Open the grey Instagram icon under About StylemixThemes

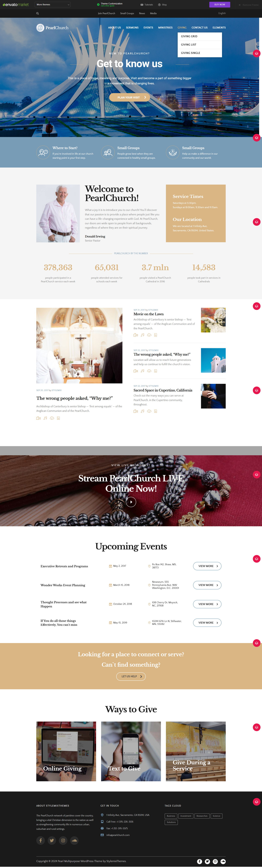pyautogui.click(x=63, y=840)
